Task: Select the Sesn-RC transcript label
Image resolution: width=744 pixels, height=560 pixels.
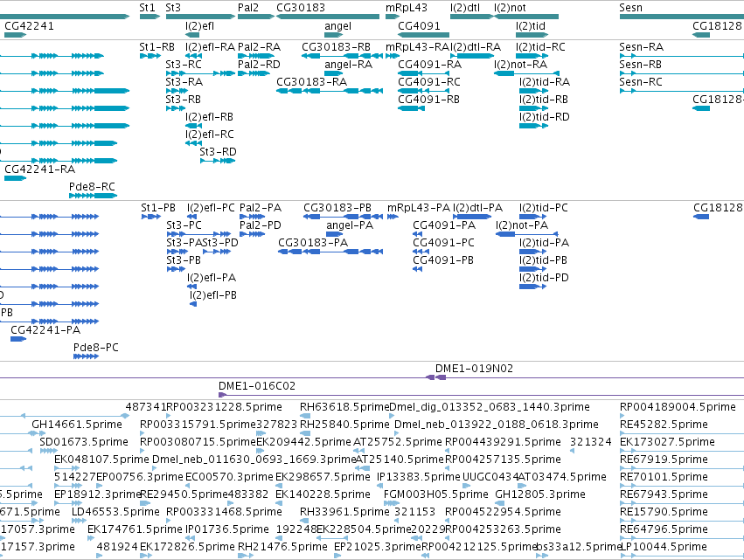Action: tap(641, 82)
